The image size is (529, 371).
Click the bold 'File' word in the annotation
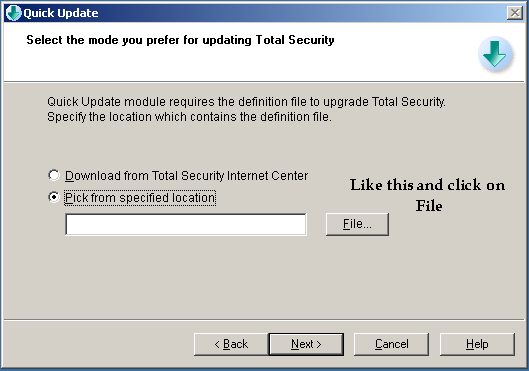429,206
